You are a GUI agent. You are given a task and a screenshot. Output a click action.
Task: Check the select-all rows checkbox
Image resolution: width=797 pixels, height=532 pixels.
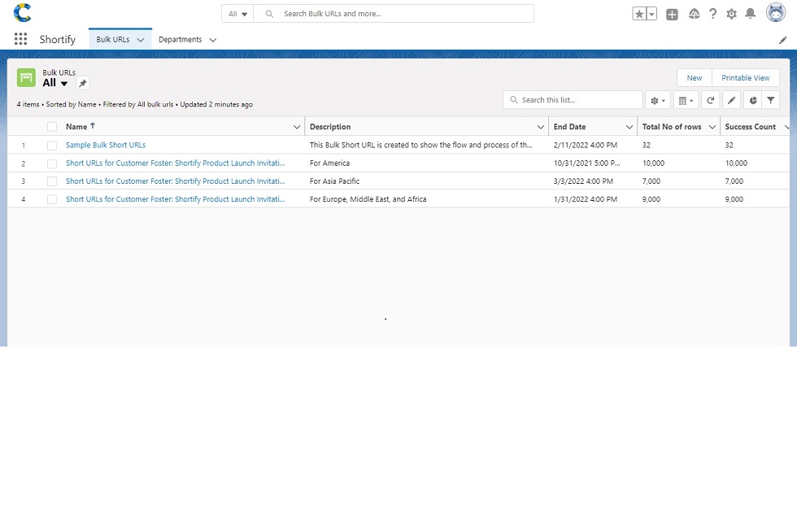pos(52,127)
